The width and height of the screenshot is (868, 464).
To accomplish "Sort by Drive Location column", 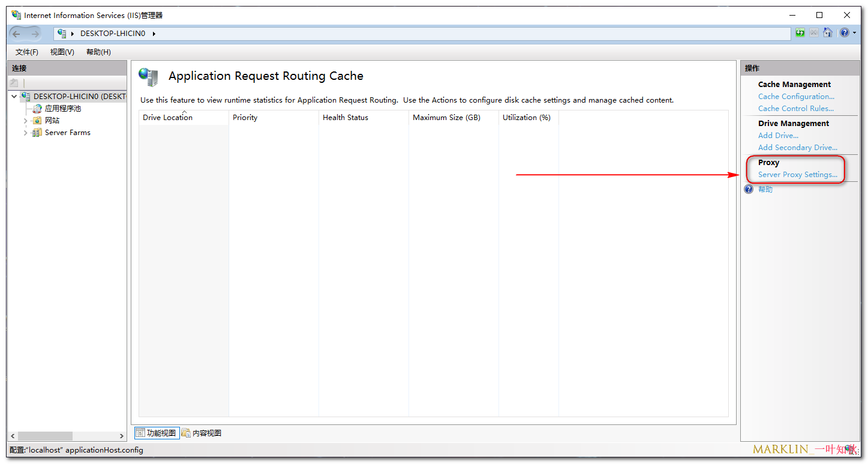I will 184,118.
